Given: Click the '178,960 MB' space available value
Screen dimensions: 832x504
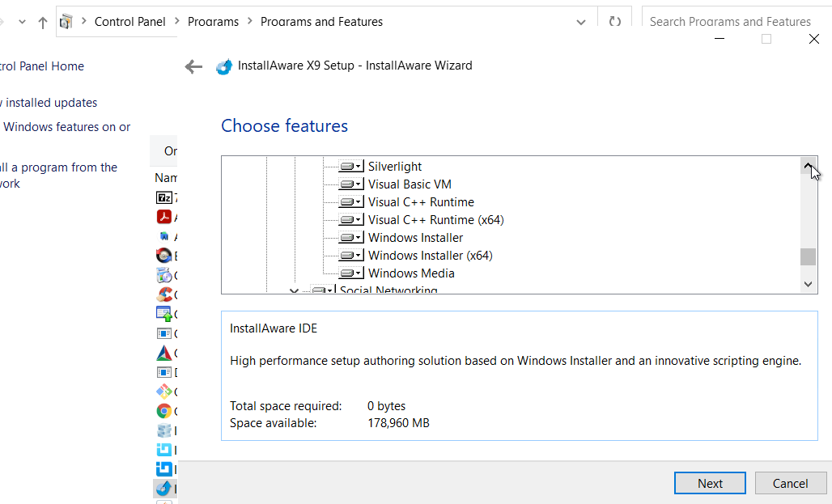Looking at the screenshot, I should point(398,423).
